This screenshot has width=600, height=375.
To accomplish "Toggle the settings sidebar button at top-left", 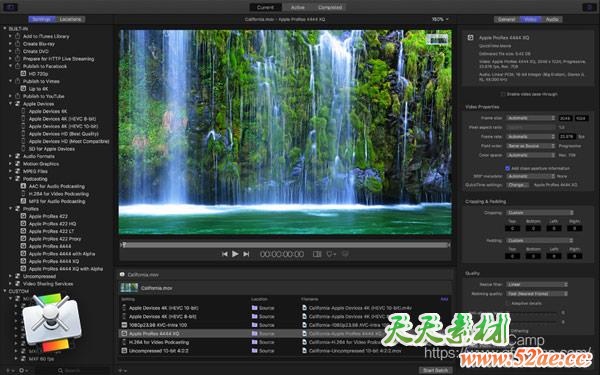I will [10, 7].
